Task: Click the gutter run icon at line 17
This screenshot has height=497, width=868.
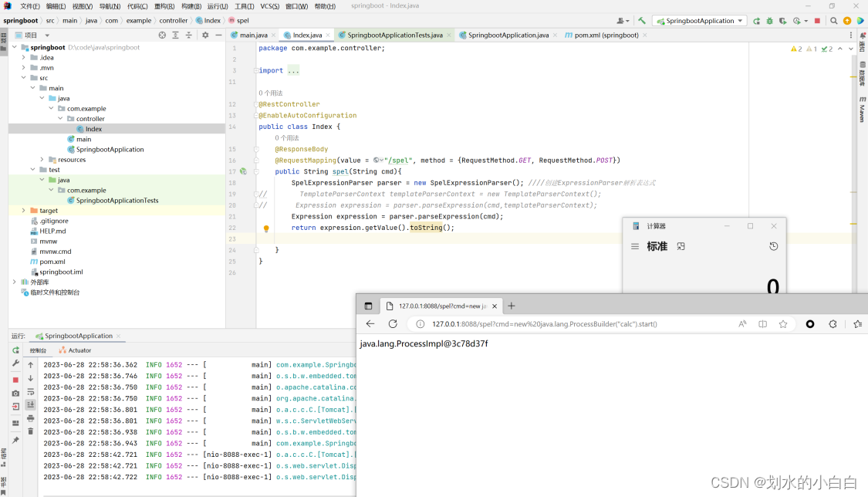Action: click(243, 171)
